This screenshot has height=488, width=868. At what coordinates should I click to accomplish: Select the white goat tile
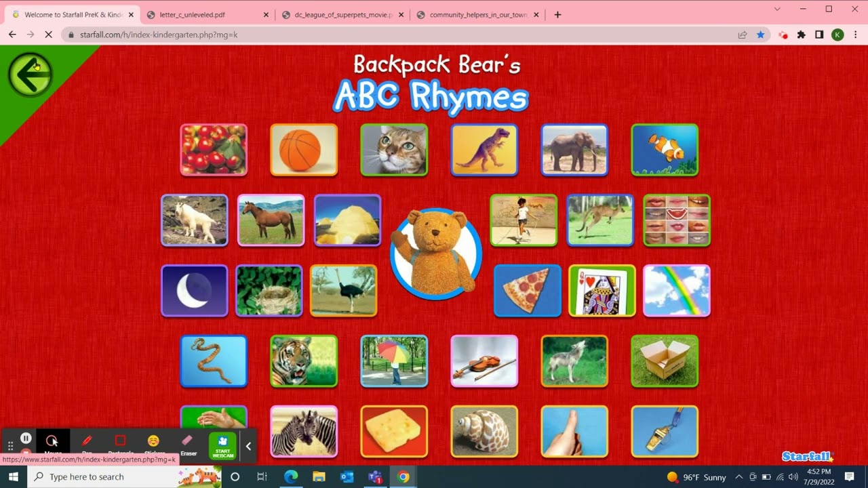click(195, 220)
